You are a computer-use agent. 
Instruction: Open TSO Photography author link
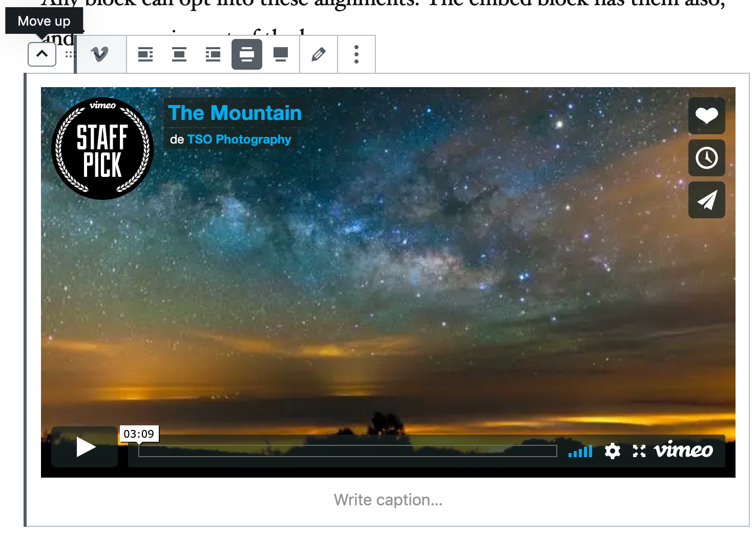point(239,139)
